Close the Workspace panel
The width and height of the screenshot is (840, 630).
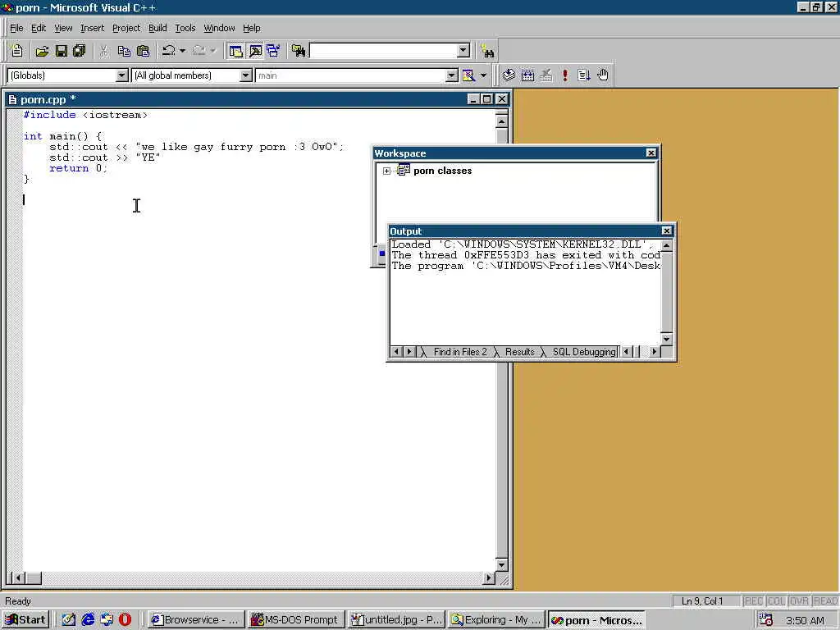[x=651, y=153]
